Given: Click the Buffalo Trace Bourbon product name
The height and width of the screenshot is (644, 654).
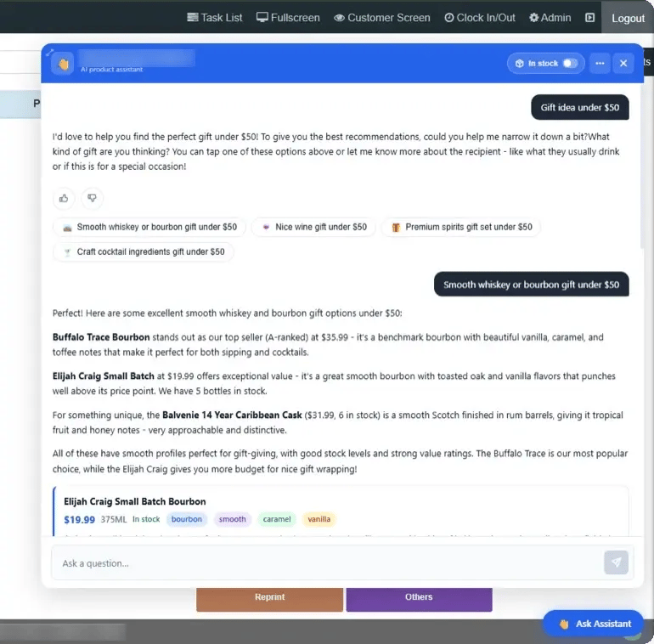Looking at the screenshot, I should tap(101, 337).
